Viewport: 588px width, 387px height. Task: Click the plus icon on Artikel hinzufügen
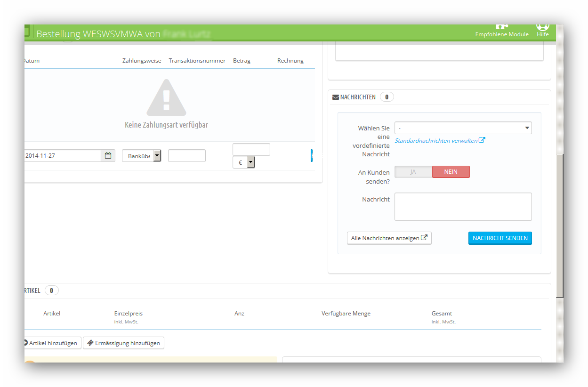tap(26, 343)
